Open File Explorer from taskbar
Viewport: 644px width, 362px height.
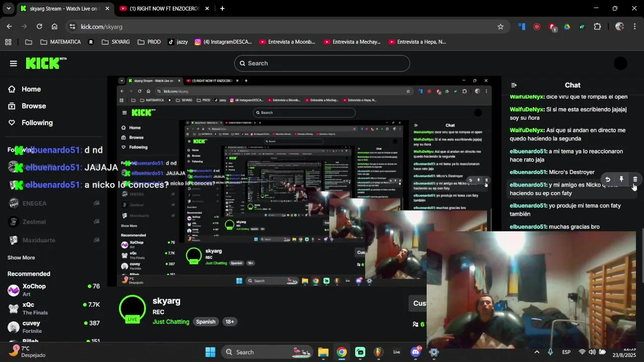click(x=323, y=352)
